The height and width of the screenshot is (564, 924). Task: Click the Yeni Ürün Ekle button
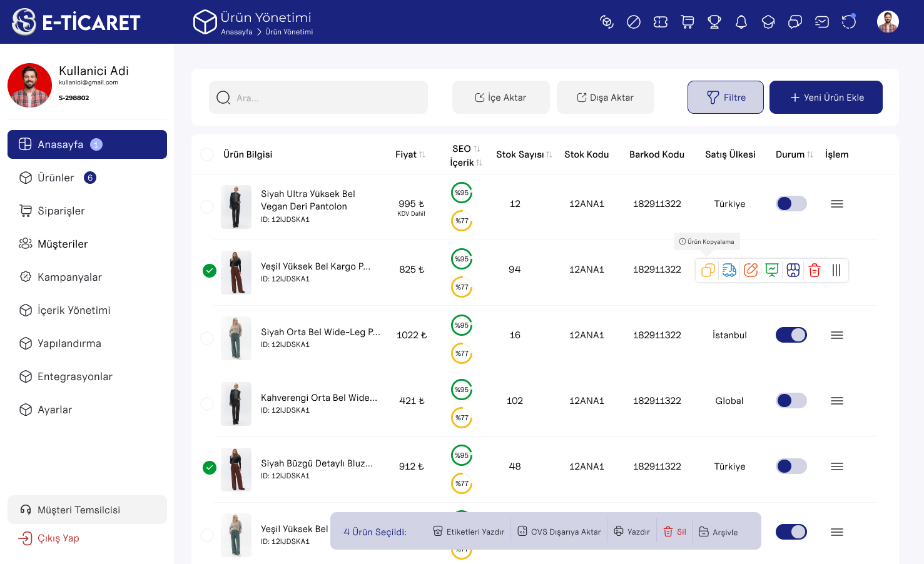pyautogui.click(x=826, y=98)
